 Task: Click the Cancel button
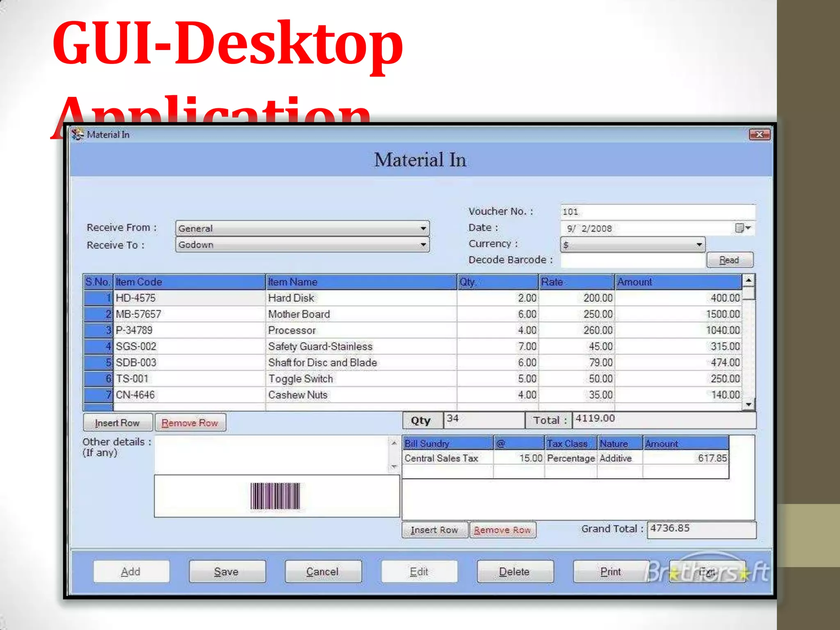pyautogui.click(x=323, y=571)
